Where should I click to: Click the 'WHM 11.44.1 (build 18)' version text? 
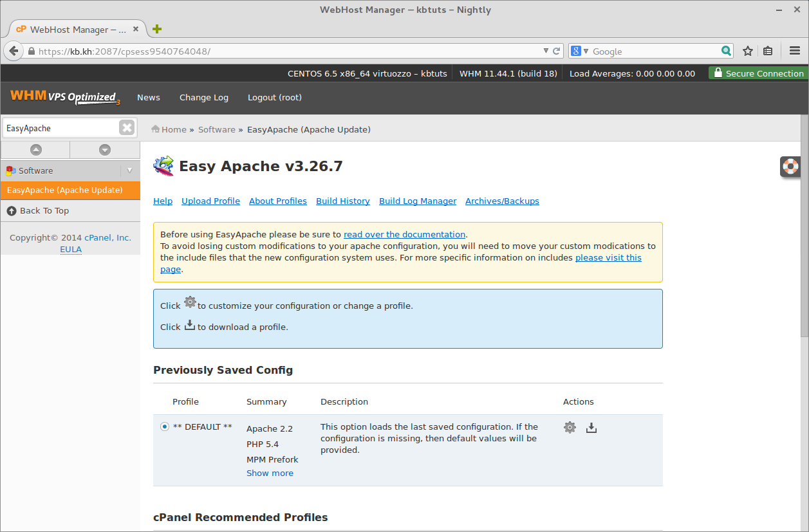pos(508,73)
